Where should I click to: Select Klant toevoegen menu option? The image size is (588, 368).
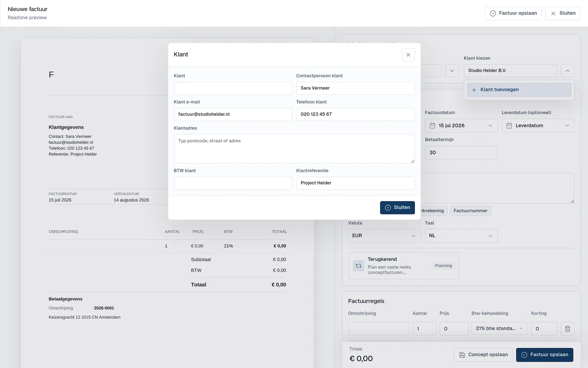pyautogui.click(x=519, y=90)
